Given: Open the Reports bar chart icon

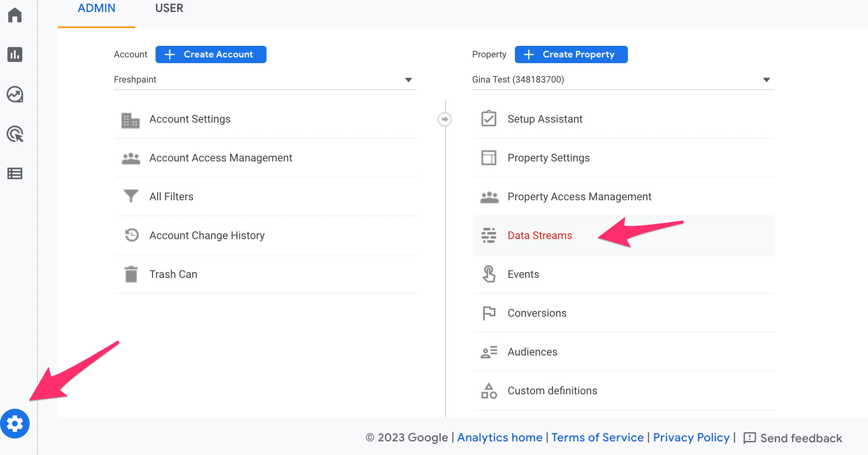Looking at the screenshot, I should tap(15, 55).
